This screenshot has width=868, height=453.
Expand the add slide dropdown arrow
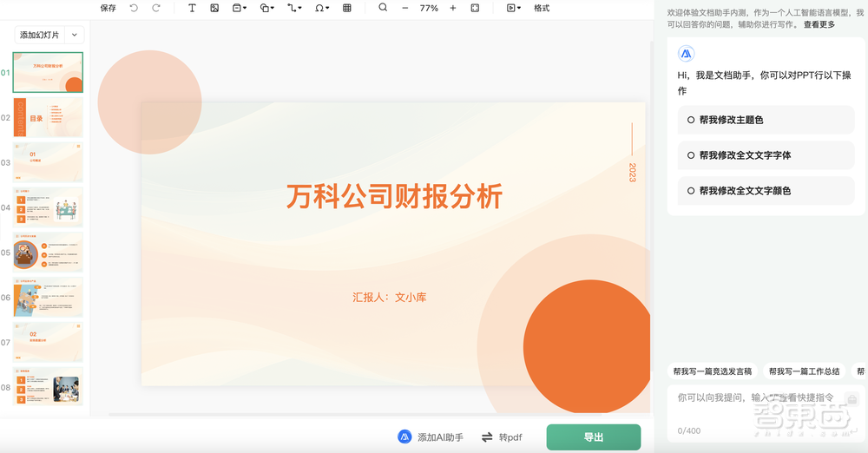click(74, 35)
